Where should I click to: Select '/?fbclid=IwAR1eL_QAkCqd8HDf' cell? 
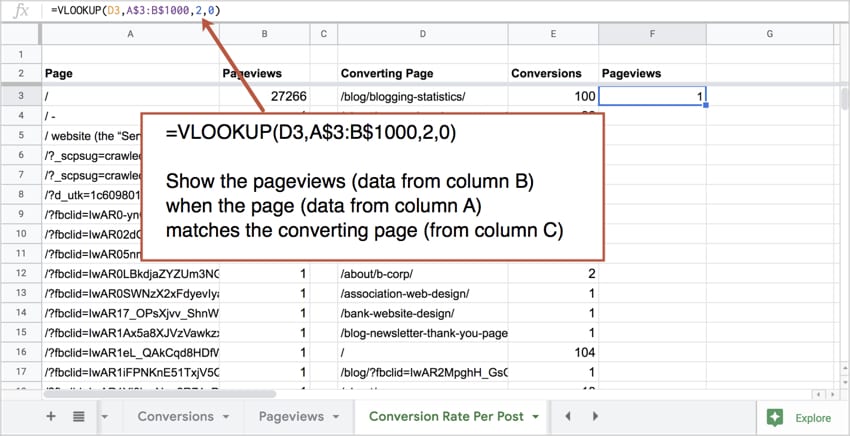coord(131,352)
